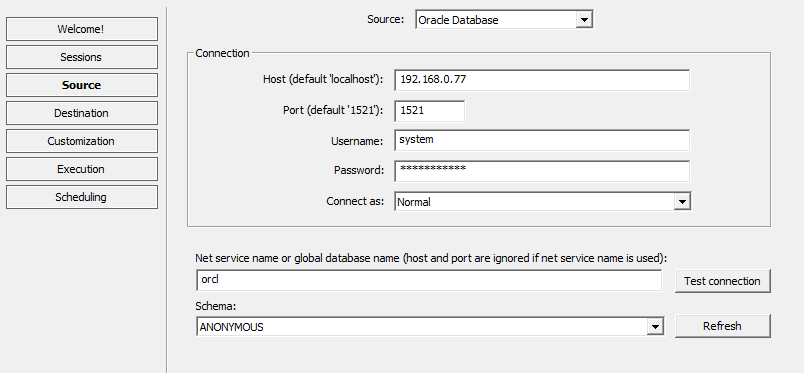
Task: Click the Oracle Database source combo box
Action: [504, 20]
